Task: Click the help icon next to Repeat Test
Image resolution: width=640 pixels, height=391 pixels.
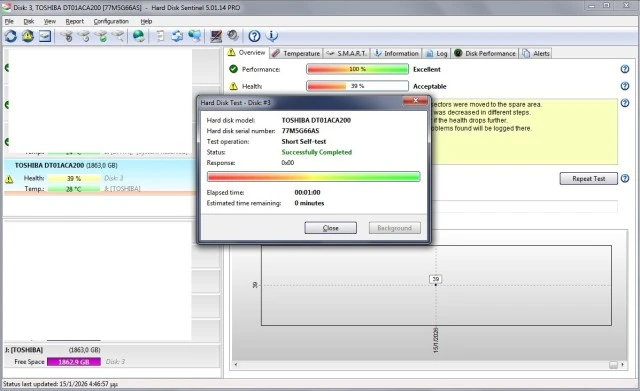Action: coord(625,178)
